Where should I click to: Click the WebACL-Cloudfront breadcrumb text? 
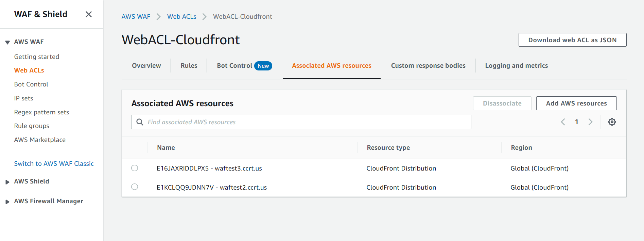tap(243, 16)
